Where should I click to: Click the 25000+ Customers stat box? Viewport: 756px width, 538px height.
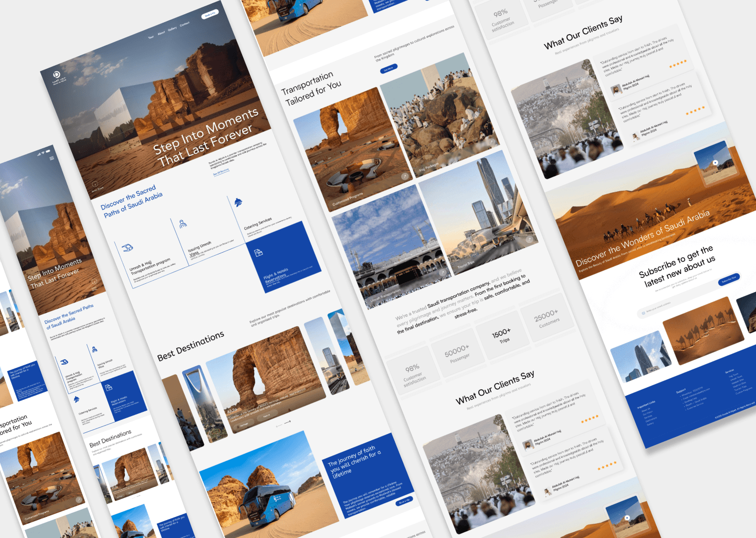pyautogui.click(x=547, y=318)
